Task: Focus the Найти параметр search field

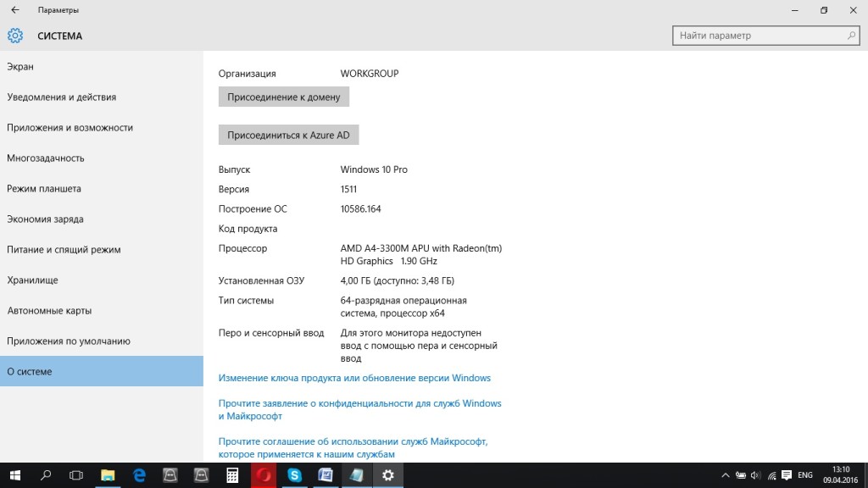Action: [759, 36]
